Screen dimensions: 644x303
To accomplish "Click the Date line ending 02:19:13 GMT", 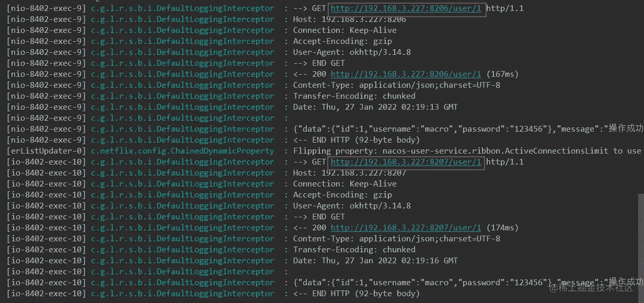I will click(x=375, y=107).
